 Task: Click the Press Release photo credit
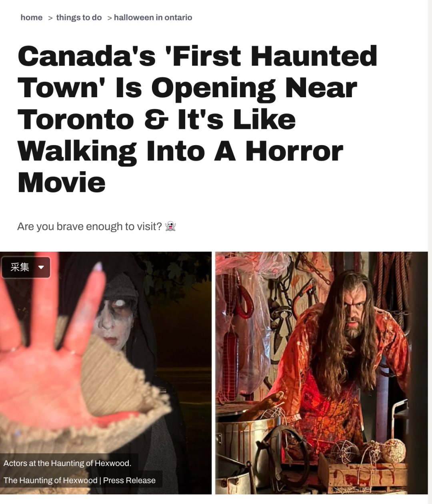point(80,480)
